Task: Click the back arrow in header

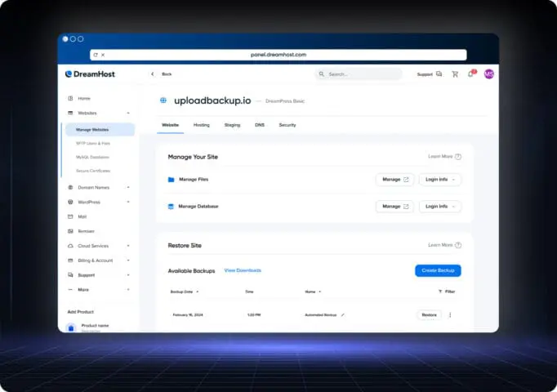Action: point(153,74)
